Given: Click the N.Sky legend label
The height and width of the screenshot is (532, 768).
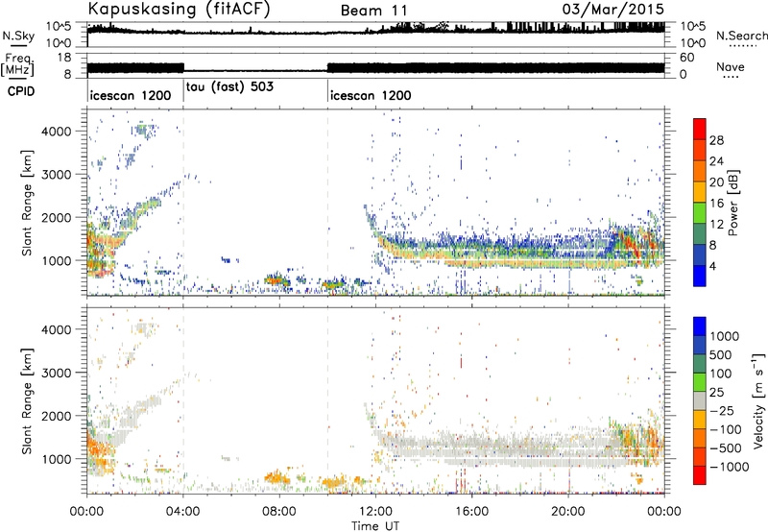Looking at the screenshot, I should point(18,36).
